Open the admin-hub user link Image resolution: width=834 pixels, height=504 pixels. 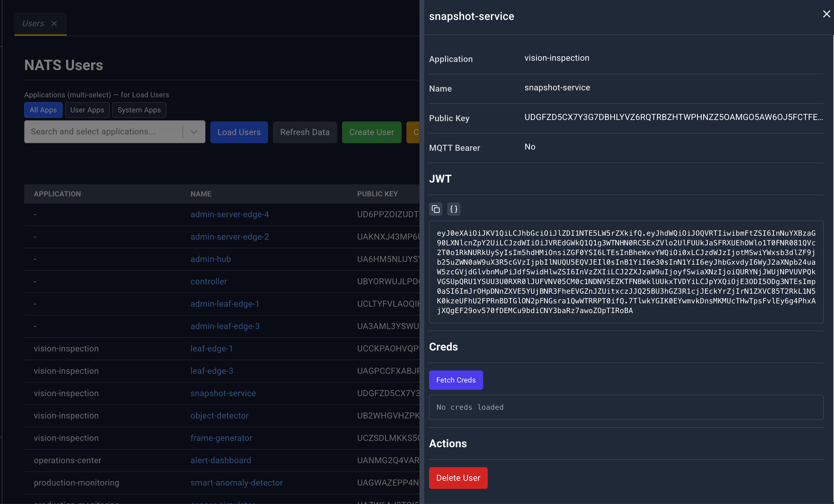tap(211, 259)
